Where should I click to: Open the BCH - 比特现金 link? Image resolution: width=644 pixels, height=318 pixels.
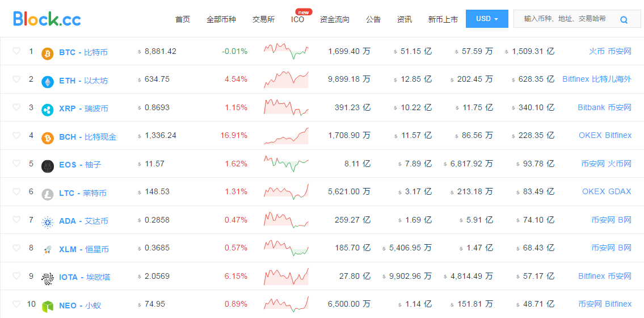click(x=87, y=137)
